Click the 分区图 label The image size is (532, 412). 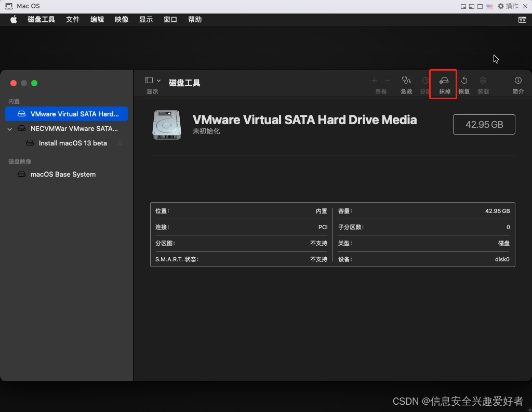pyautogui.click(x=165, y=243)
